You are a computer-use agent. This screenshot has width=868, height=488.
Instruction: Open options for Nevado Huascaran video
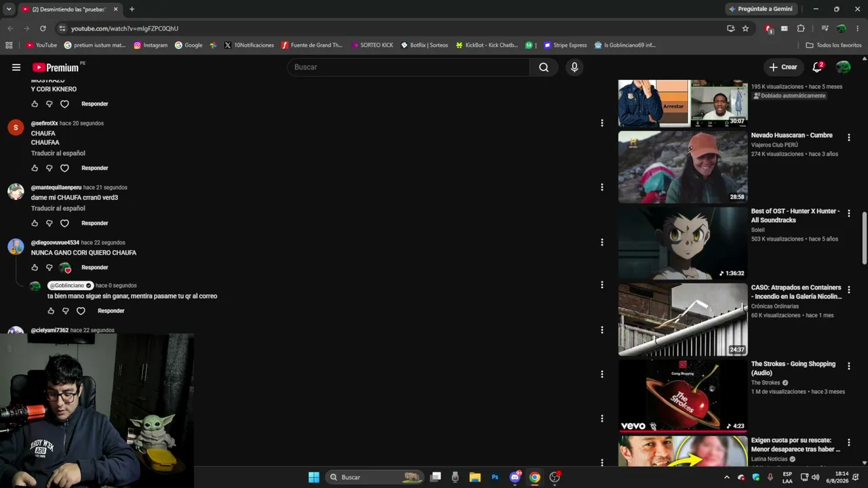click(848, 138)
